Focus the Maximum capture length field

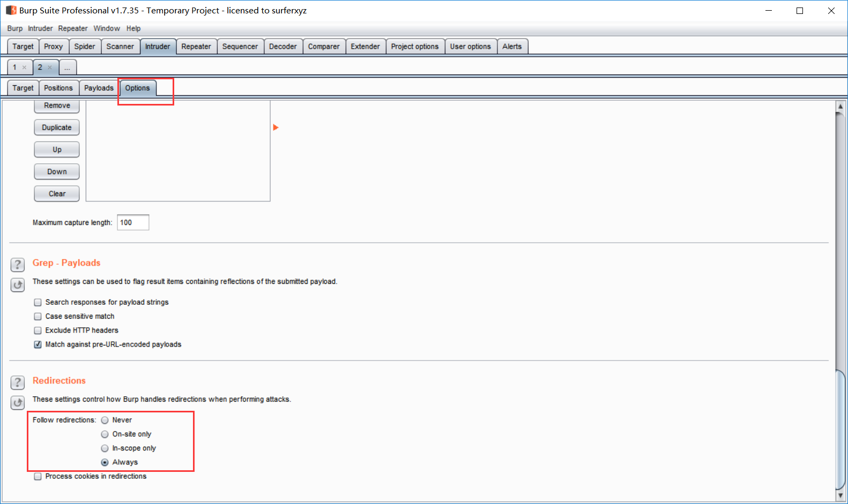(133, 222)
